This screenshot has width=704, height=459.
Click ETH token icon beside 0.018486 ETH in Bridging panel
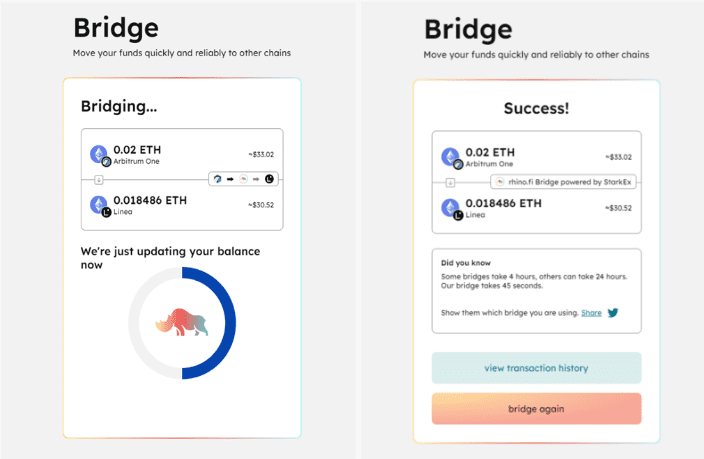99,204
